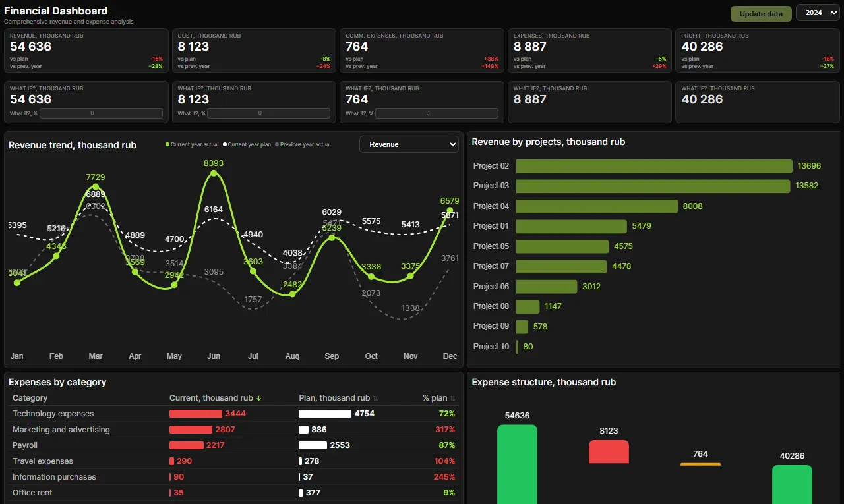Click the 'Jun' month label on the axis
Viewport: 844px width, 504px height.
(214, 356)
